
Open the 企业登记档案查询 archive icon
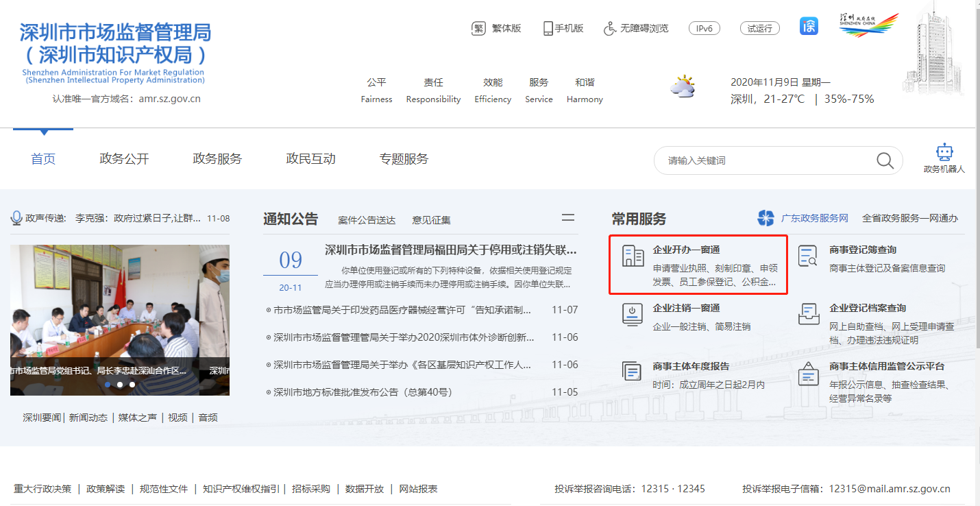click(x=809, y=314)
